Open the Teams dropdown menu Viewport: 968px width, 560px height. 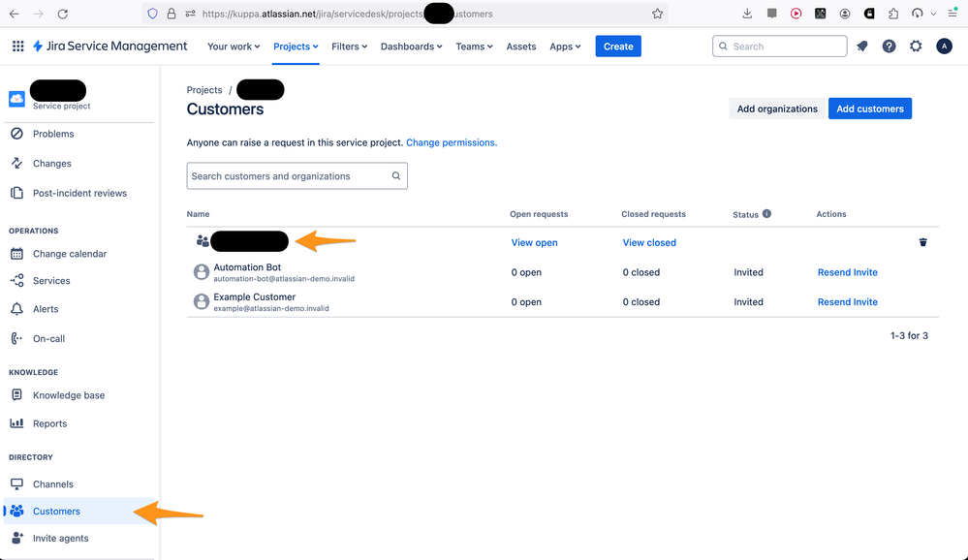coord(473,46)
